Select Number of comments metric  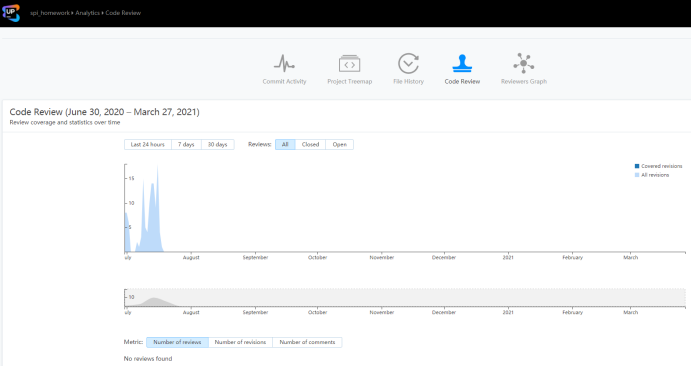coord(307,342)
